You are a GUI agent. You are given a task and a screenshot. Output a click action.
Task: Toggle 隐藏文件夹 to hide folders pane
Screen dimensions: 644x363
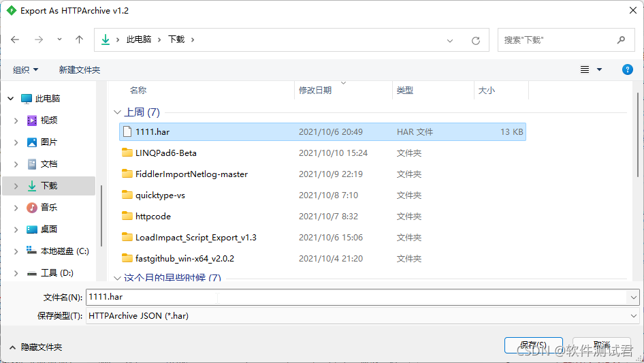[x=35, y=347]
